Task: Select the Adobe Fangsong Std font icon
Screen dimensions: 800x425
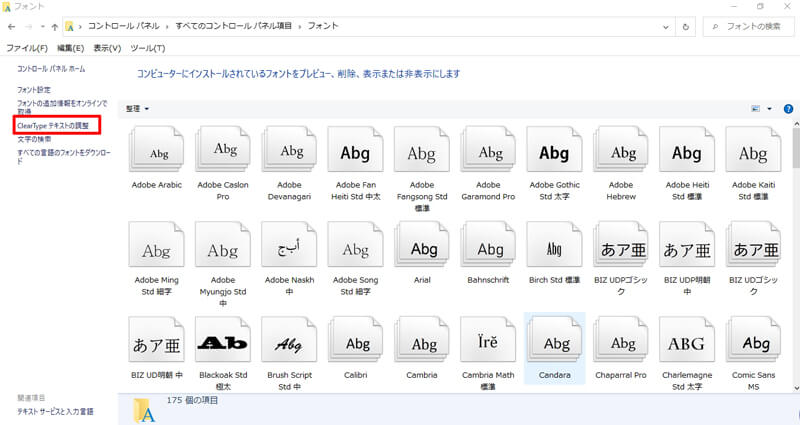Action: (x=422, y=149)
